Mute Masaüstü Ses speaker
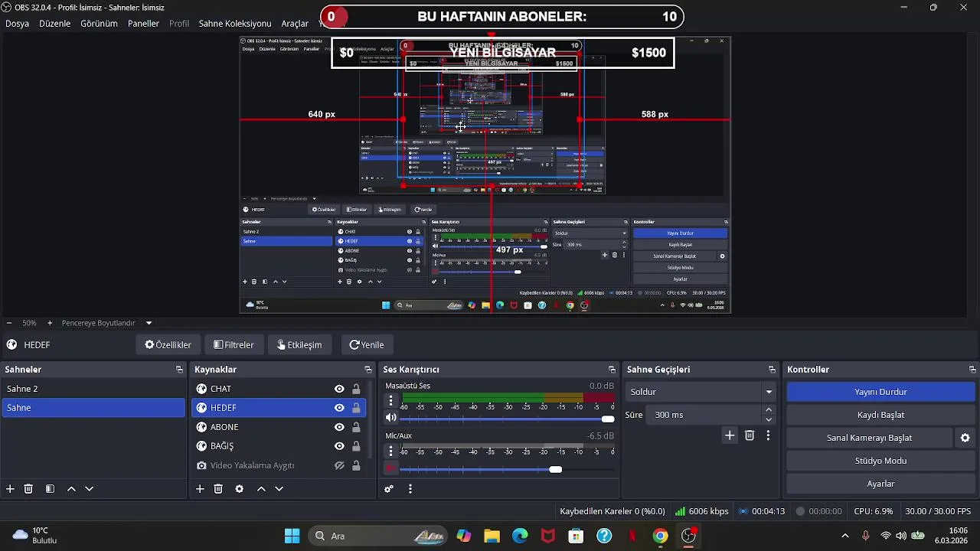 [x=391, y=418]
